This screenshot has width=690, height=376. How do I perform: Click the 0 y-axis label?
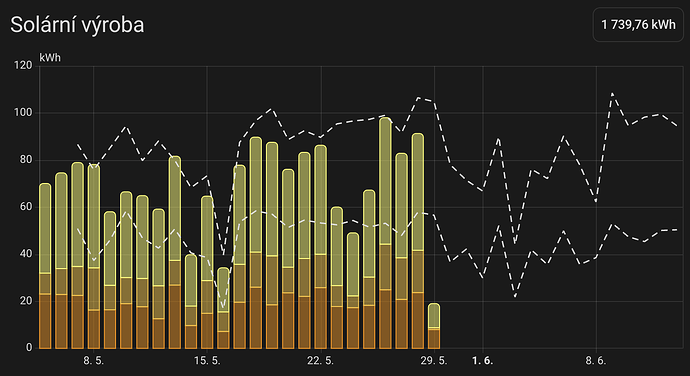[29, 347]
